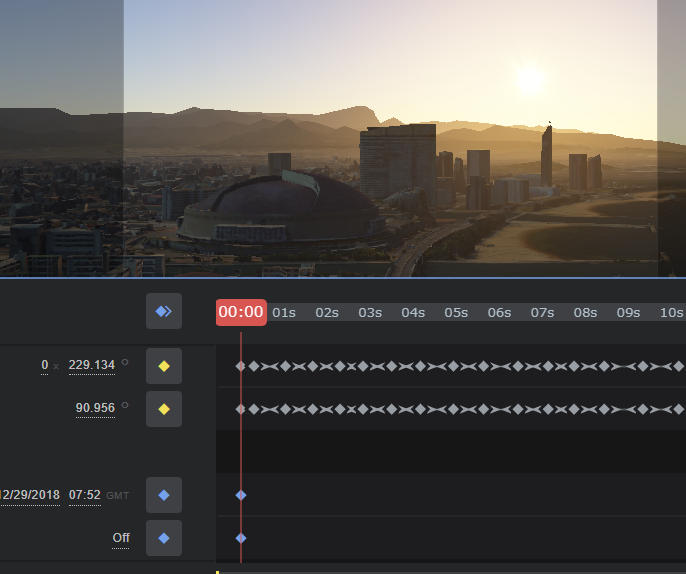This screenshot has height=574, width=686.
Task: Move the playhead to 01s on the ruler
Action: pos(284,312)
